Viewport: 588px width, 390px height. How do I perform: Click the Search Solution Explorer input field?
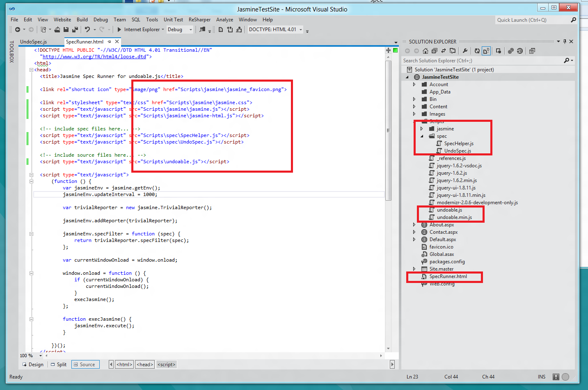click(483, 61)
